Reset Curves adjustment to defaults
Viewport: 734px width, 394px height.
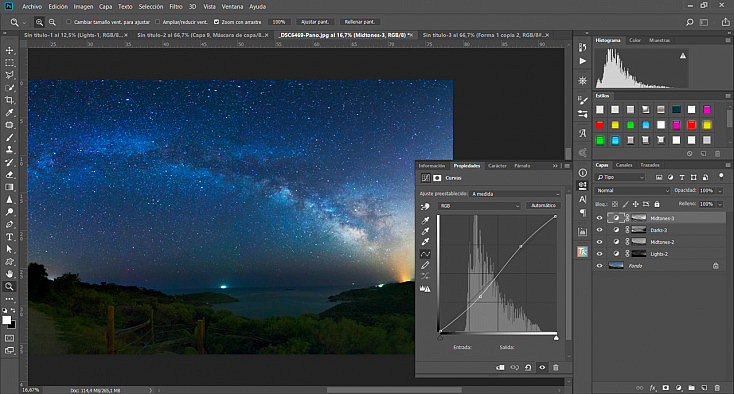(528, 367)
